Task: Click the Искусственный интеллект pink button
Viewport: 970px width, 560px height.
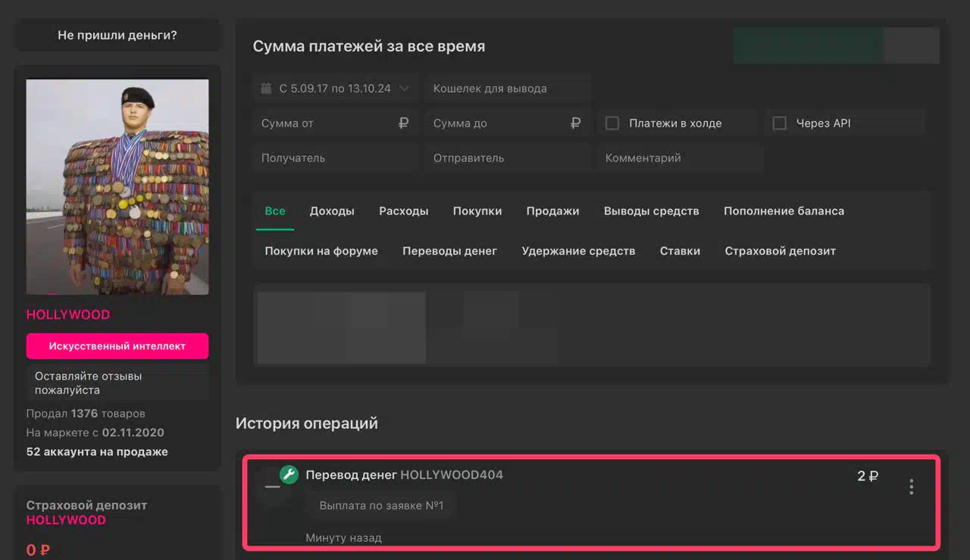Action: [x=117, y=346]
